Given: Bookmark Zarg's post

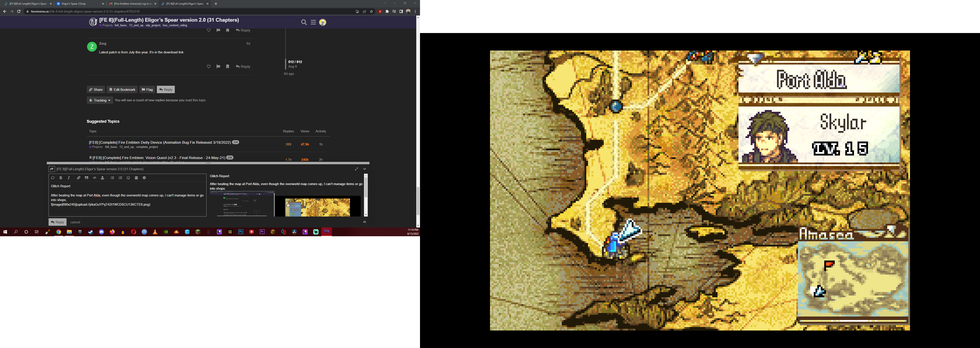Looking at the screenshot, I should (227, 66).
